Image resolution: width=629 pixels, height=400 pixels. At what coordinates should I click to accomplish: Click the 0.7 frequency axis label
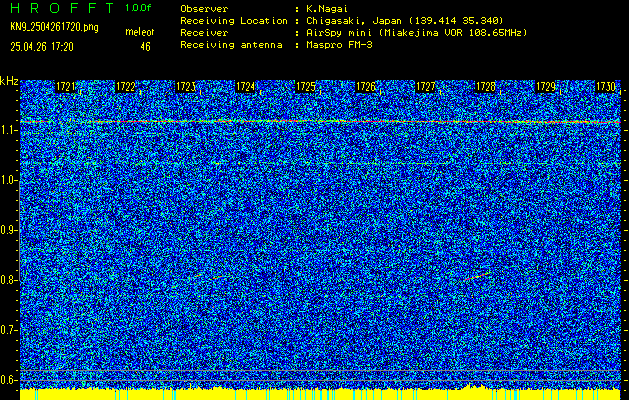[8, 330]
